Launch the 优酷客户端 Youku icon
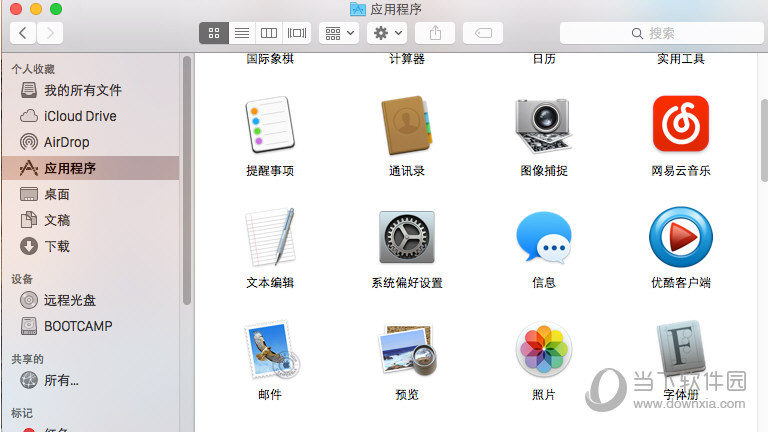This screenshot has width=770, height=433. click(681, 237)
